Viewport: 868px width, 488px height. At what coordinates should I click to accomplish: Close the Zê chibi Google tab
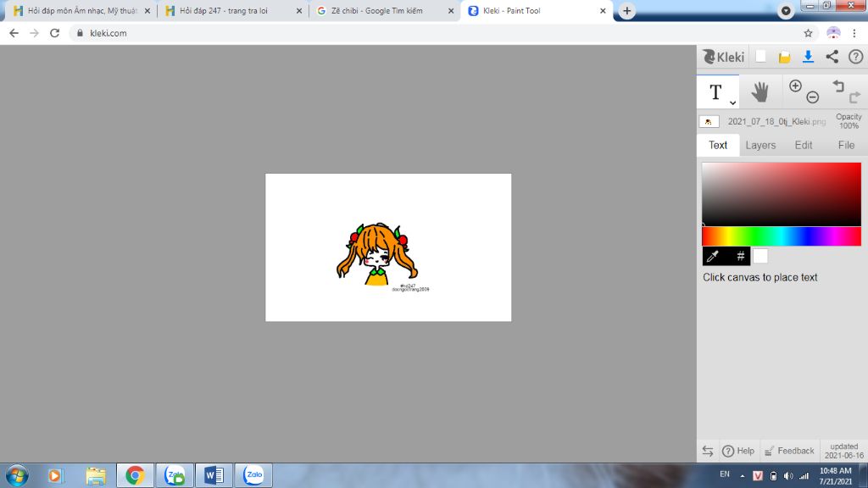[451, 10]
